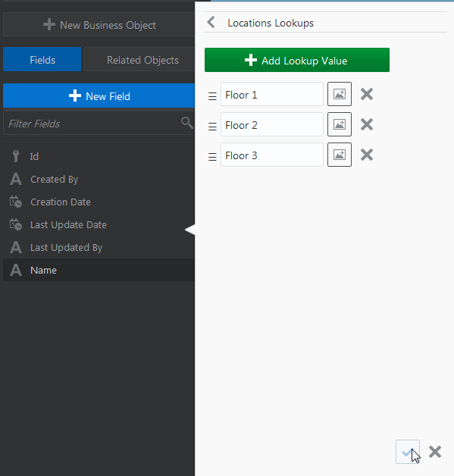Click the drag handle icon for Floor 3
454x476 pixels.
coord(212,157)
